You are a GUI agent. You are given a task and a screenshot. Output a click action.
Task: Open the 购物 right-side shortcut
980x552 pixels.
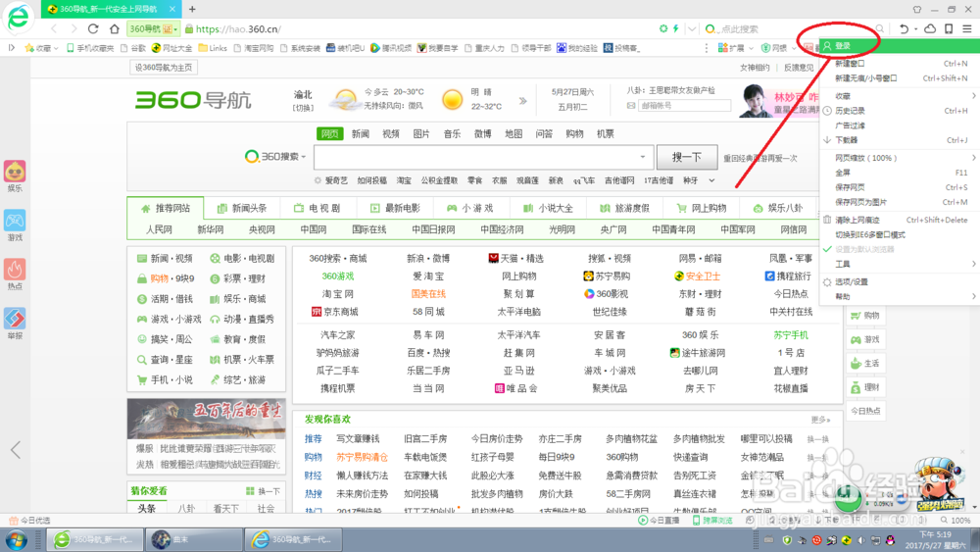tap(865, 316)
